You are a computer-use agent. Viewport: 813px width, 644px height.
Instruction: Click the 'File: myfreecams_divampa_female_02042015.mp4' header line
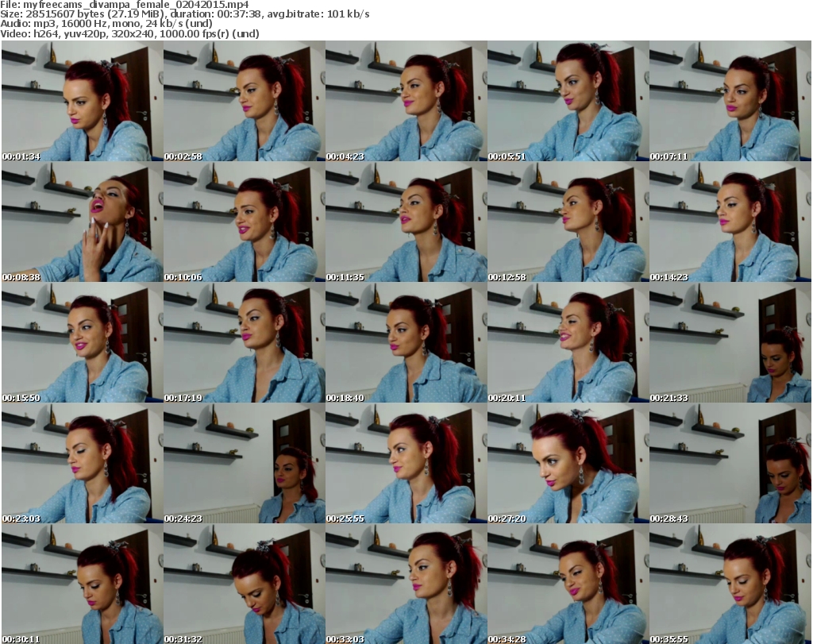click(125, 5)
